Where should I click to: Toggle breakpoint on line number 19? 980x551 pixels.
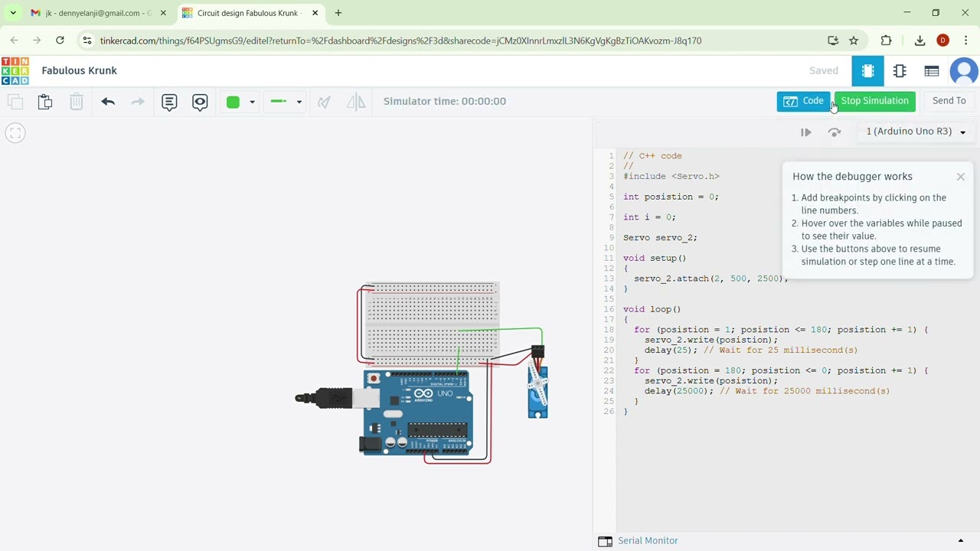pos(609,340)
